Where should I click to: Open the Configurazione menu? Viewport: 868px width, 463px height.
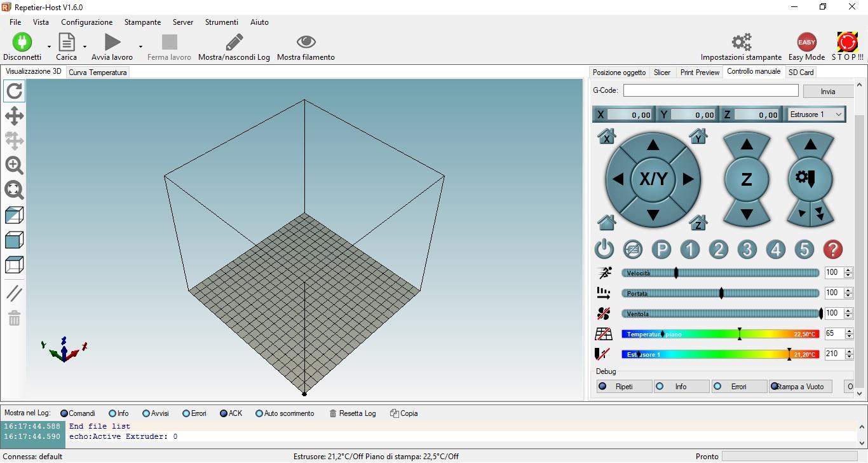86,22
